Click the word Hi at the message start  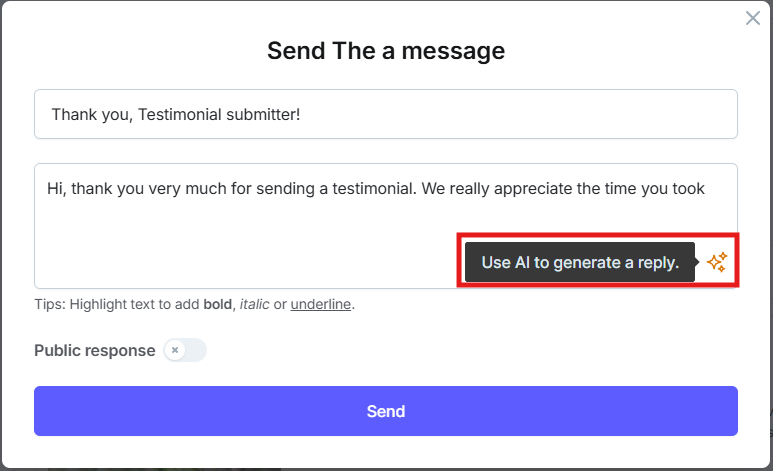pos(55,188)
